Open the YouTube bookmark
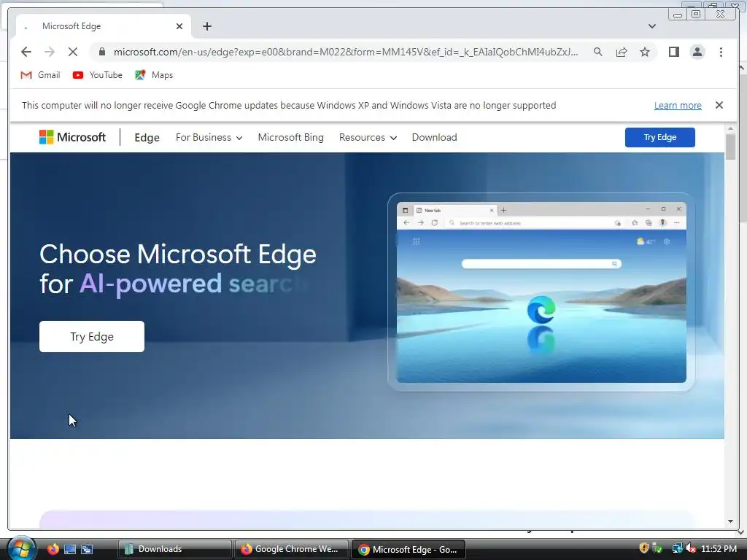This screenshot has height=560, width=747. click(97, 75)
